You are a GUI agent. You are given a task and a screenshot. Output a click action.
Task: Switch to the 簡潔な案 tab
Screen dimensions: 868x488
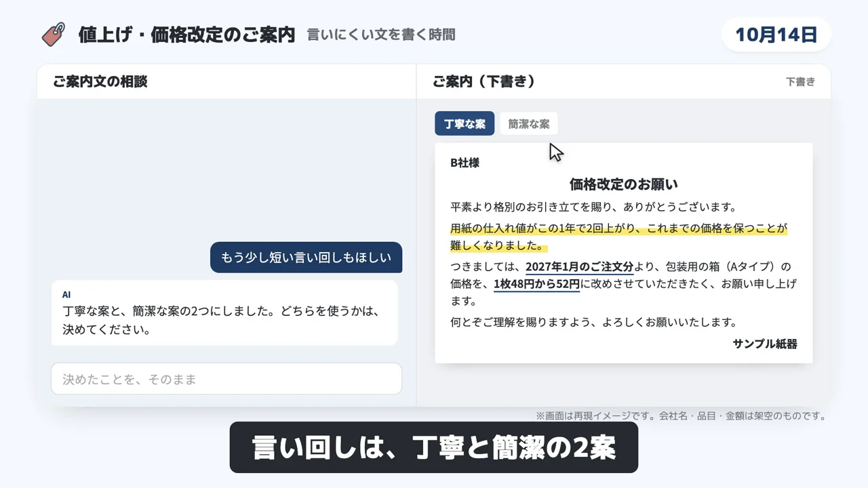(529, 124)
